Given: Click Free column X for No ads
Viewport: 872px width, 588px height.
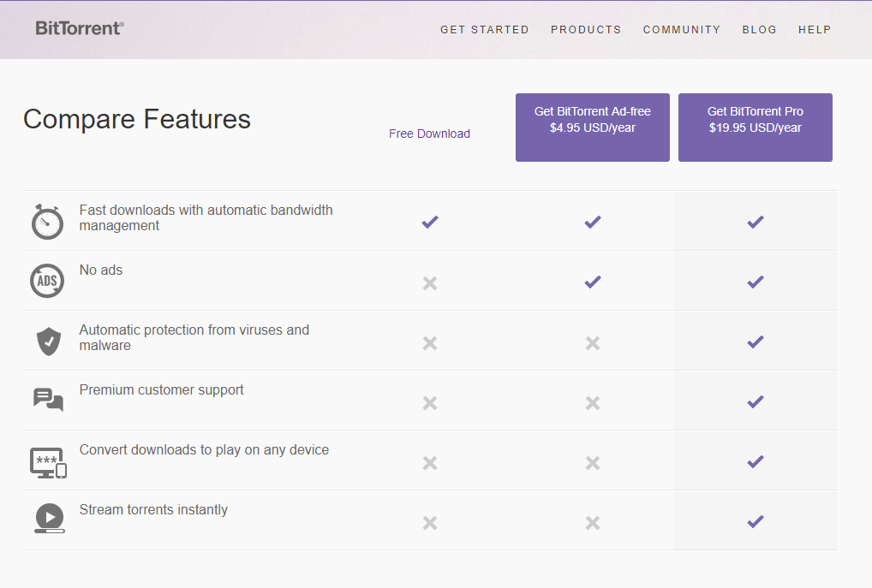Looking at the screenshot, I should (430, 283).
